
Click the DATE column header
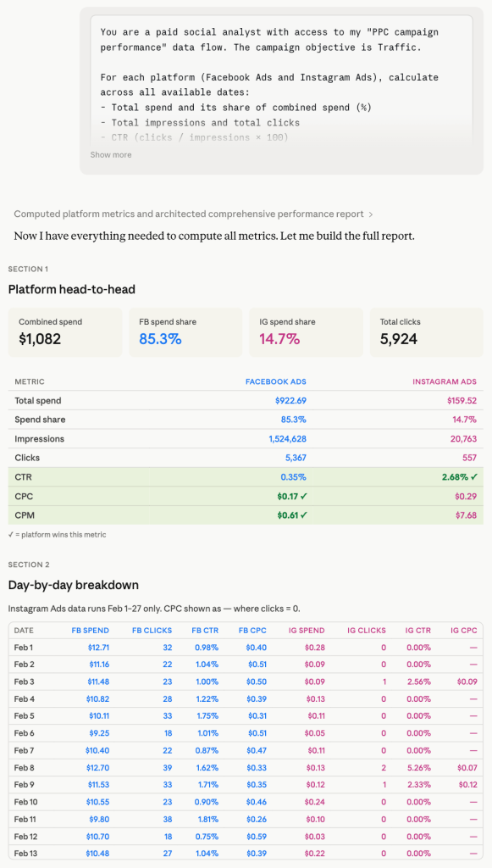pyautogui.click(x=23, y=630)
